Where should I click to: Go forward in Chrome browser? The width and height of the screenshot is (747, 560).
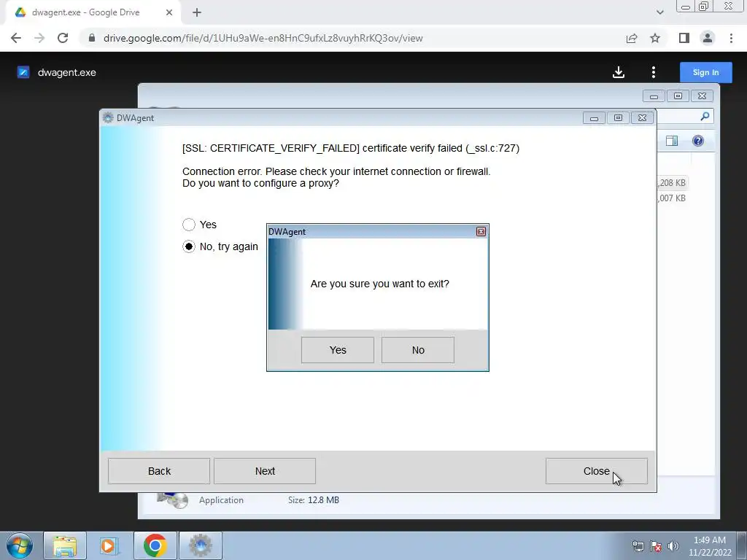pyautogui.click(x=39, y=38)
